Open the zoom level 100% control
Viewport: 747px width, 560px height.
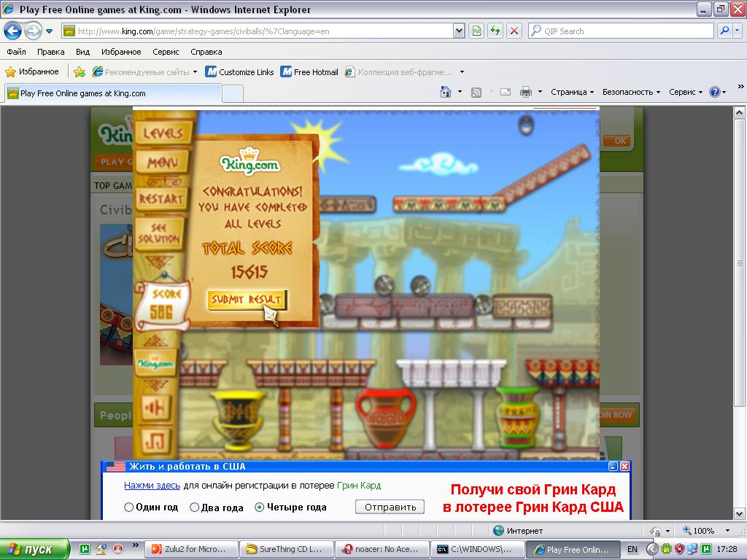[699, 531]
